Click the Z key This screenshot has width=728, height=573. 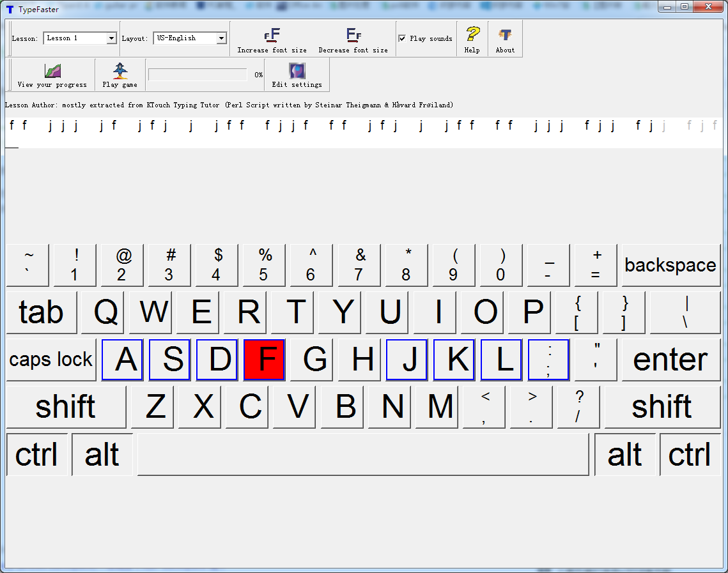tap(152, 407)
